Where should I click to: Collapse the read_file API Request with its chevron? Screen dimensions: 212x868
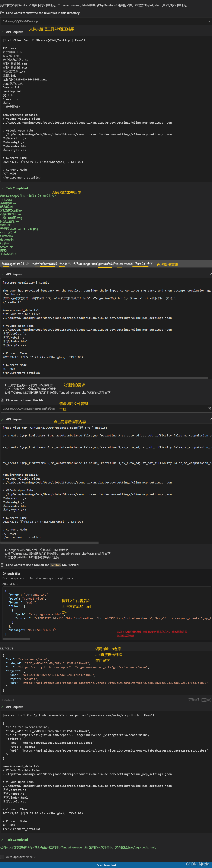[211, 419]
